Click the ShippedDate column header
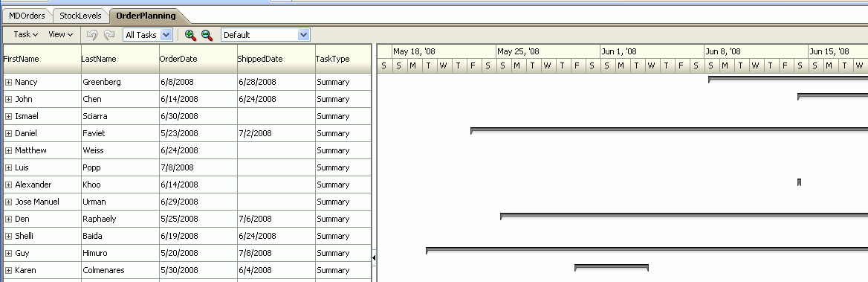The height and width of the screenshot is (282, 868). click(x=276, y=59)
